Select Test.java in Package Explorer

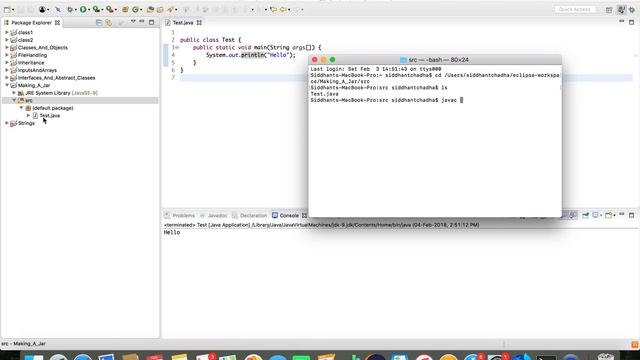(49, 116)
